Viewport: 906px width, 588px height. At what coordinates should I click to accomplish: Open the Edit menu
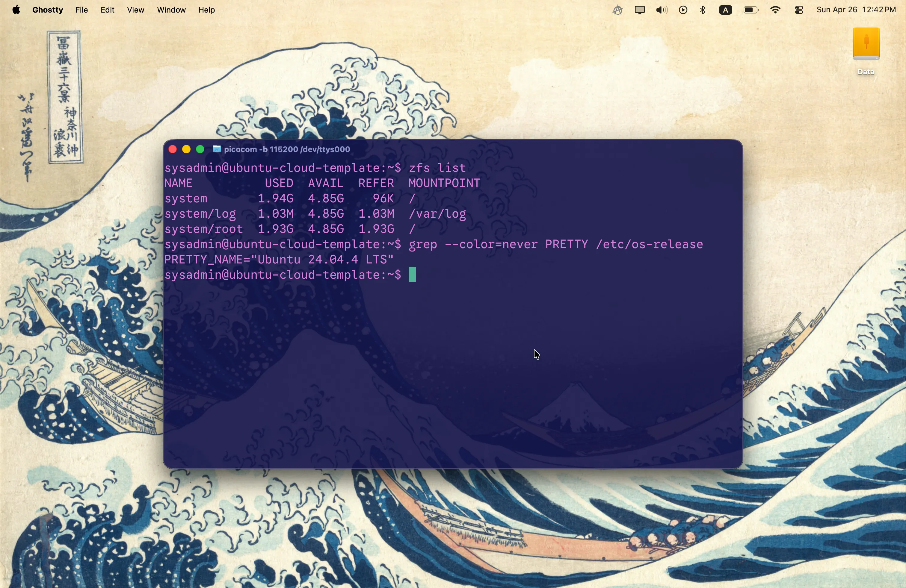107,10
